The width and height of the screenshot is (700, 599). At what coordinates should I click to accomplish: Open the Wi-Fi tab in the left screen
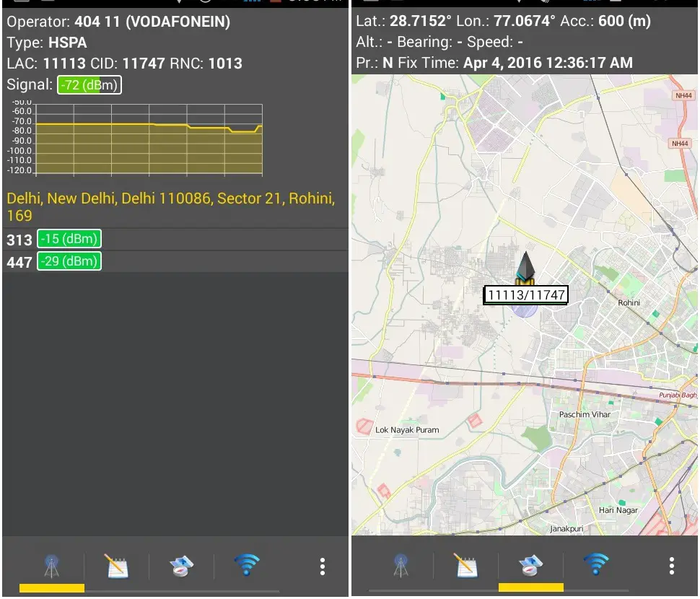(x=246, y=565)
